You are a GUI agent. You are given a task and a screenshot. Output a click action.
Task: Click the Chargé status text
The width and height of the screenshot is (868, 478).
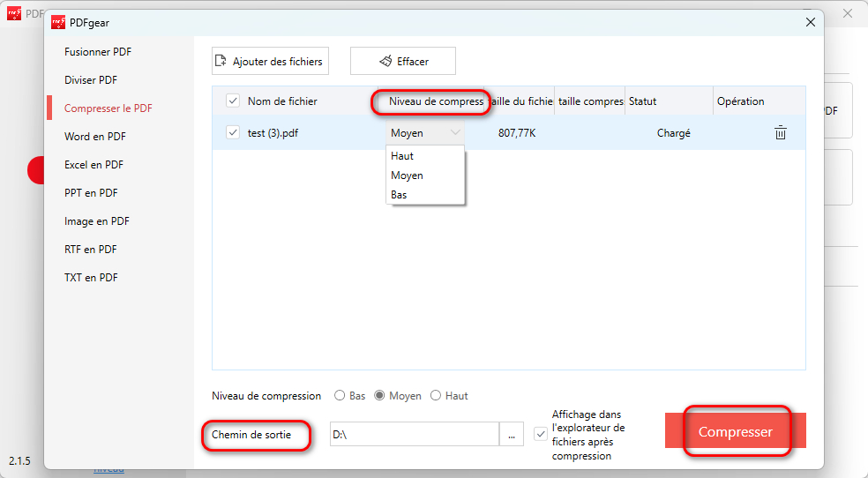point(674,133)
